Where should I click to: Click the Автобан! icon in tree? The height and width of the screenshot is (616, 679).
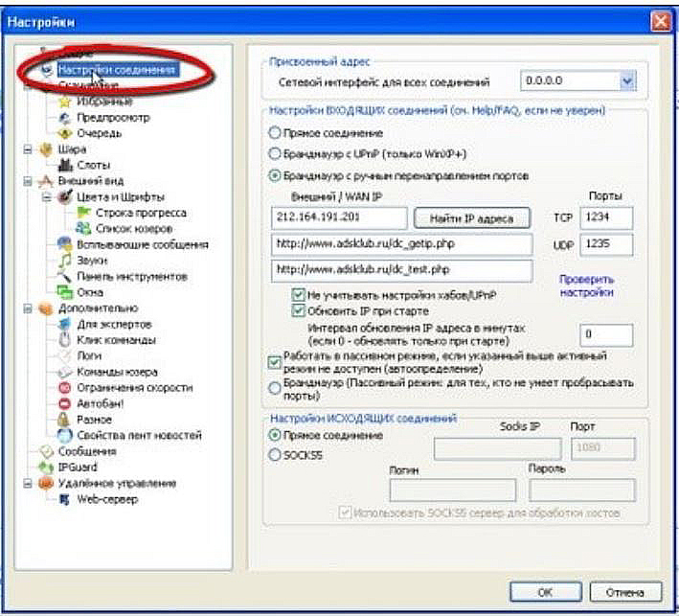tap(66, 403)
